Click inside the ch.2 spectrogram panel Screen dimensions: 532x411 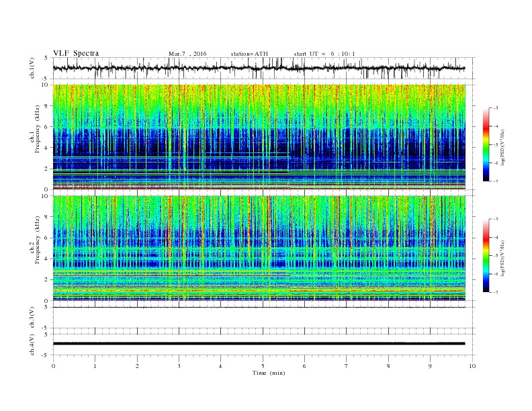pos(259,248)
